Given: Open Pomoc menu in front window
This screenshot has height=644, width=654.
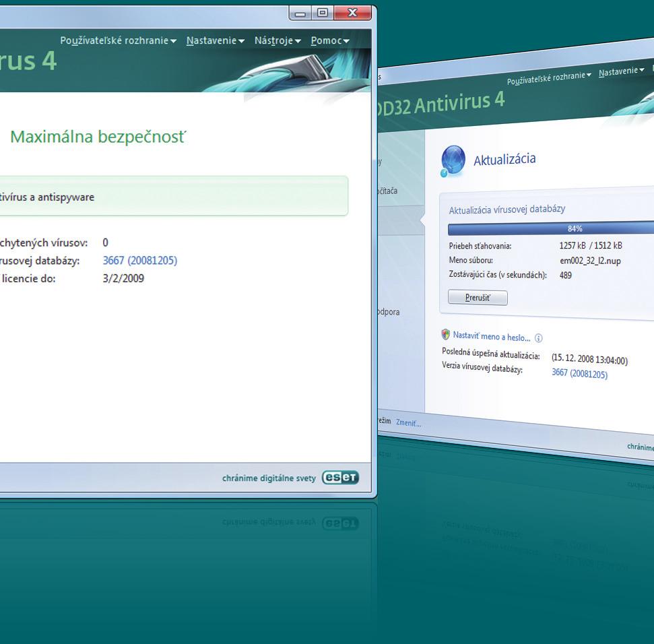Looking at the screenshot, I should coord(330,41).
